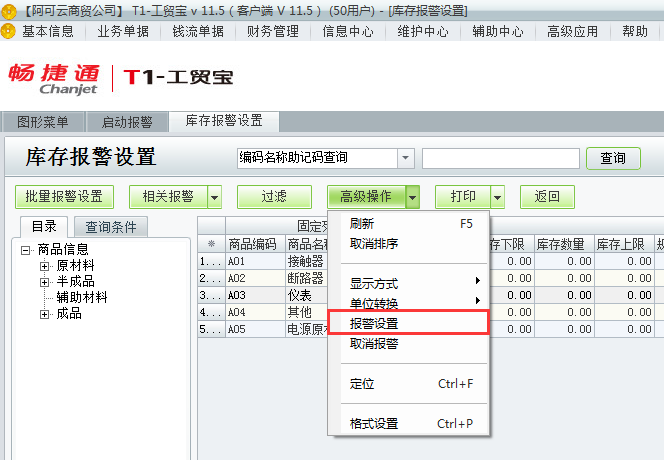Open the 高级应用 menu

pos(573,31)
